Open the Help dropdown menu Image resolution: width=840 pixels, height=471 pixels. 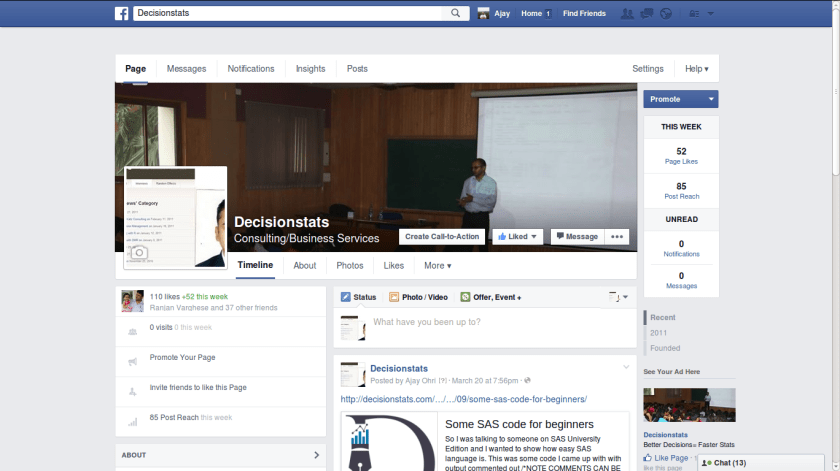pyautogui.click(x=696, y=69)
